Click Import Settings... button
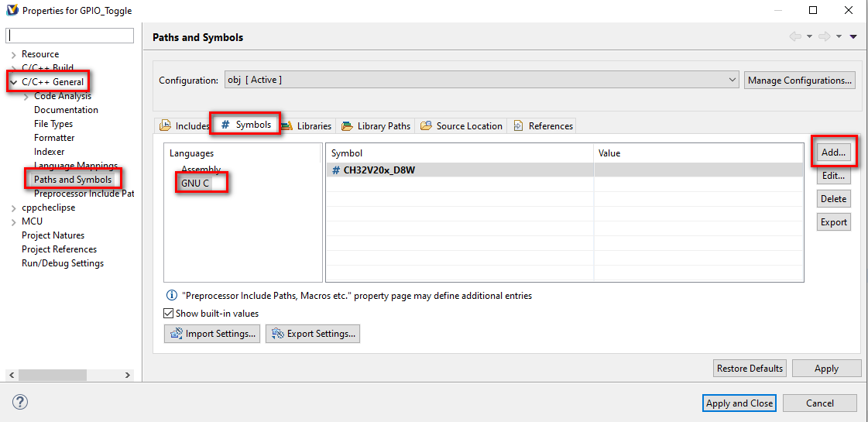This screenshot has height=422, width=868. click(x=212, y=334)
